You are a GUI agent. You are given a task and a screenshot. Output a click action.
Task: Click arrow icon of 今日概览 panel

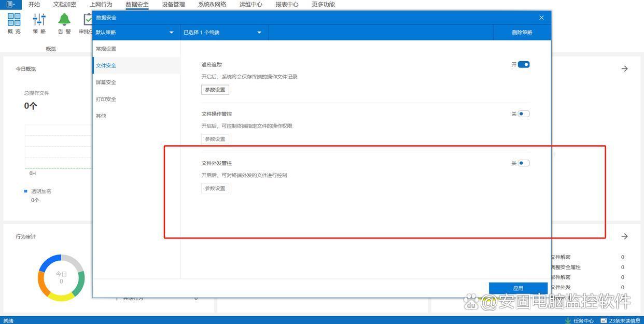click(x=625, y=68)
